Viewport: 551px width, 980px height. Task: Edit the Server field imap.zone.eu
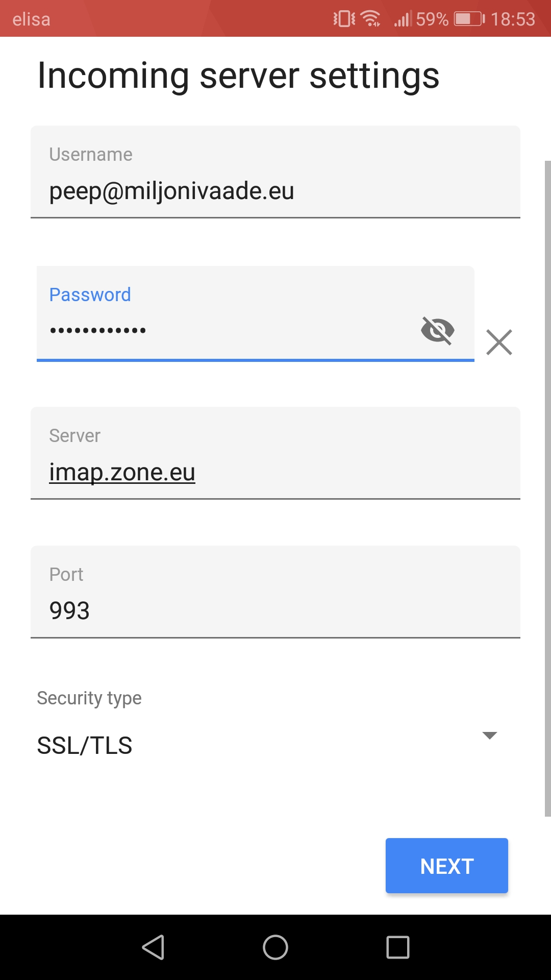coord(275,472)
